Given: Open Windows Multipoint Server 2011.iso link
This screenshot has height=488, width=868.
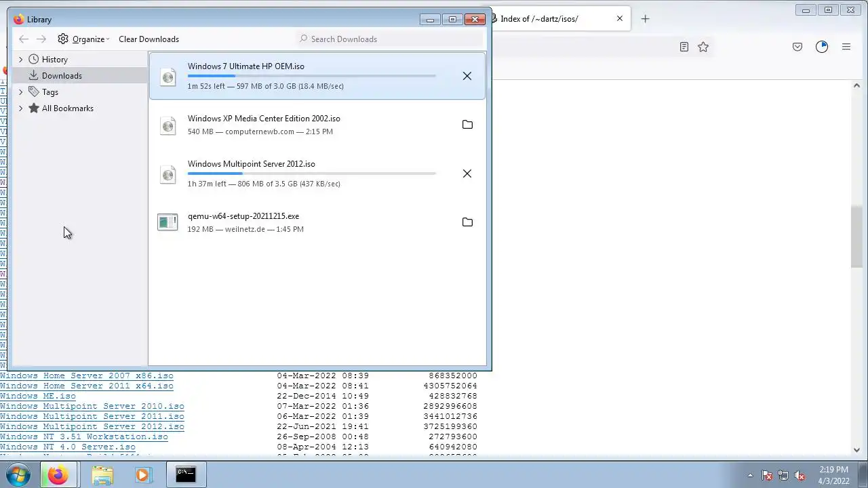Looking at the screenshot, I should (x=92, y=416).
